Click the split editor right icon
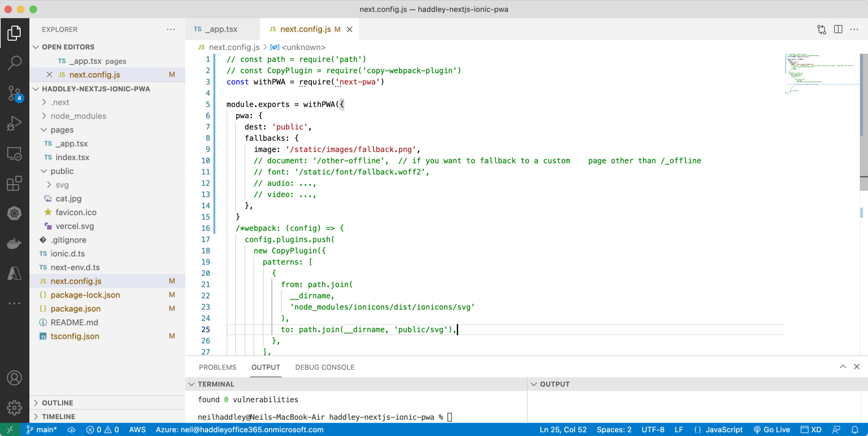Image resolution: width=868 pixels, height=436 pixels. (x=838, y=29)
